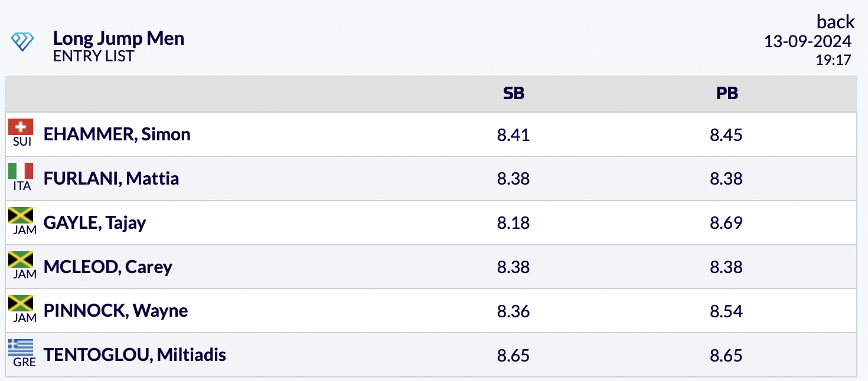Click the Jamaican flag beside McLeod
The width and height of the screenshot is (868, 381).
coord(21,260)
